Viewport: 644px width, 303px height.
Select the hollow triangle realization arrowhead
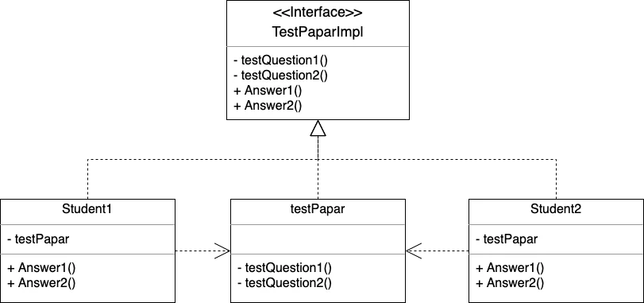pyautogui.click(x=318, y=128)
